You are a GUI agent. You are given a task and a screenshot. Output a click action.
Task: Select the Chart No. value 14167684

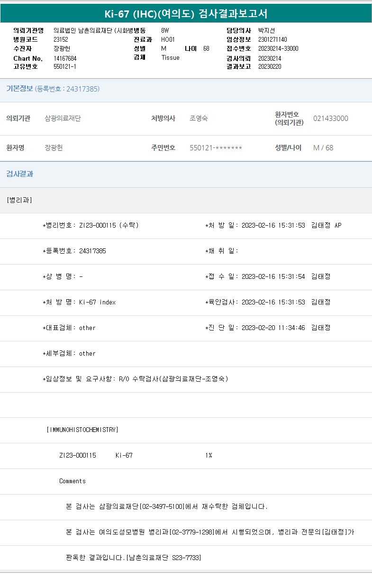[65, 58]
